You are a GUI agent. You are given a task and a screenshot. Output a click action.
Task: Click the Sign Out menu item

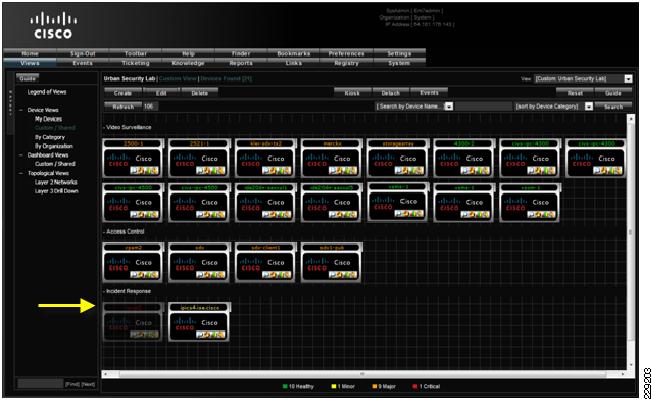click(x=83, y=53)
